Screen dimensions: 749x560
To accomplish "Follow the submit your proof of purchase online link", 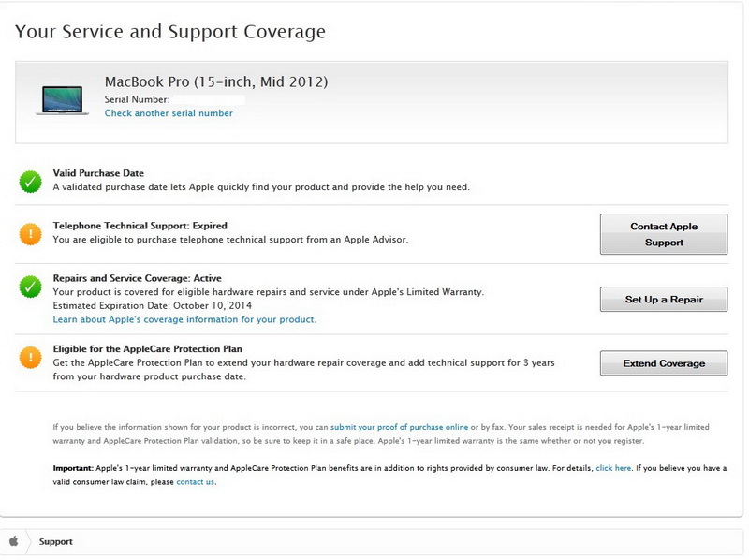I will [399, 427].
